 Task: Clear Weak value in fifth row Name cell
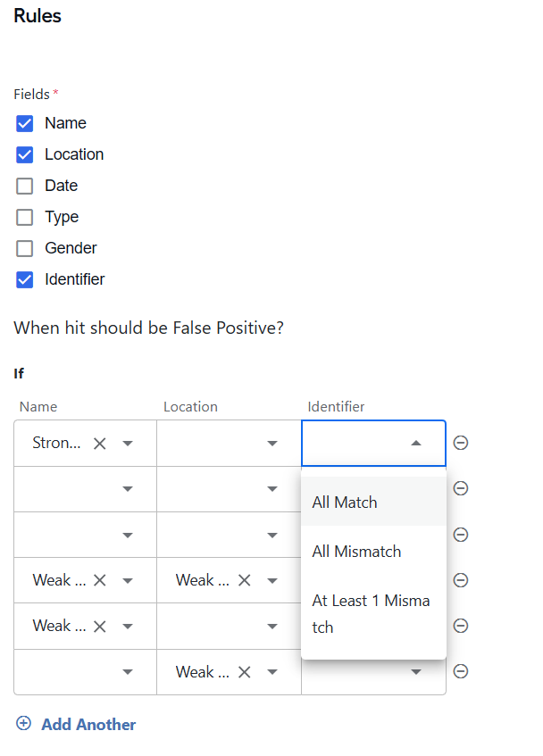pyautogui.click(x=100, y=627)
